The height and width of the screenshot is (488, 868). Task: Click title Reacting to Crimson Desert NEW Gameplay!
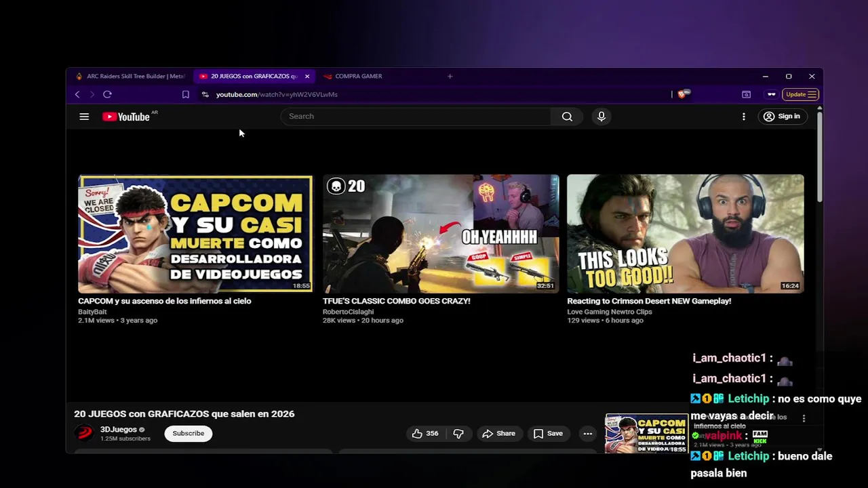click(x=649, y=301)
